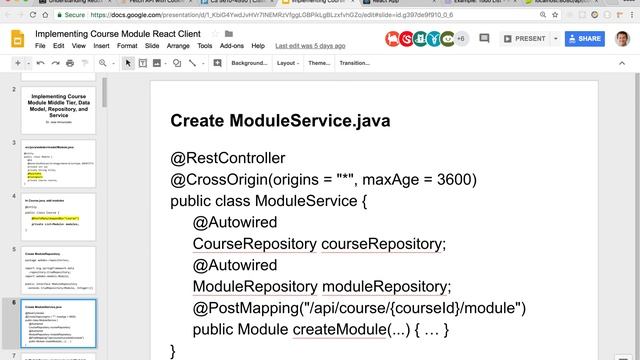Expand the line type dropdown arrow
640x360 pixels.
pyautogui.click(x=203, y=63)
